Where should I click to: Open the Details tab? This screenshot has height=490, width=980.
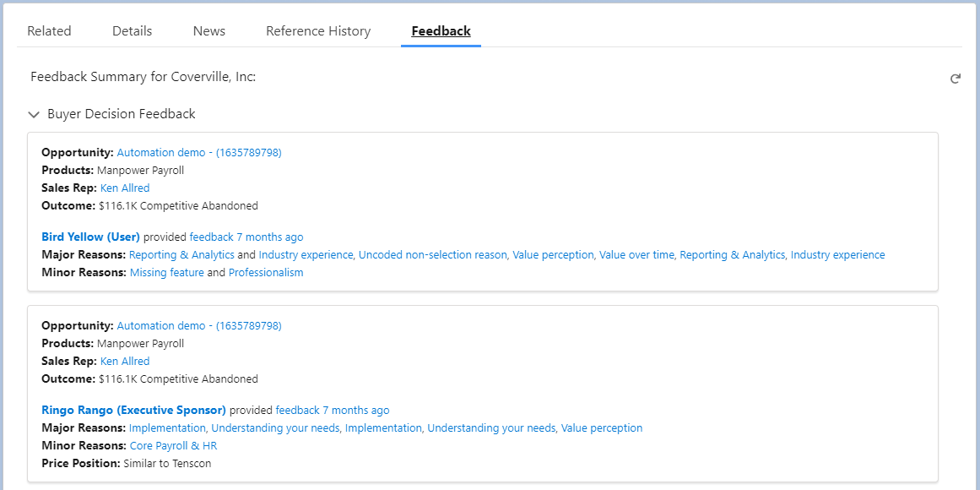[x=132, y=31]
